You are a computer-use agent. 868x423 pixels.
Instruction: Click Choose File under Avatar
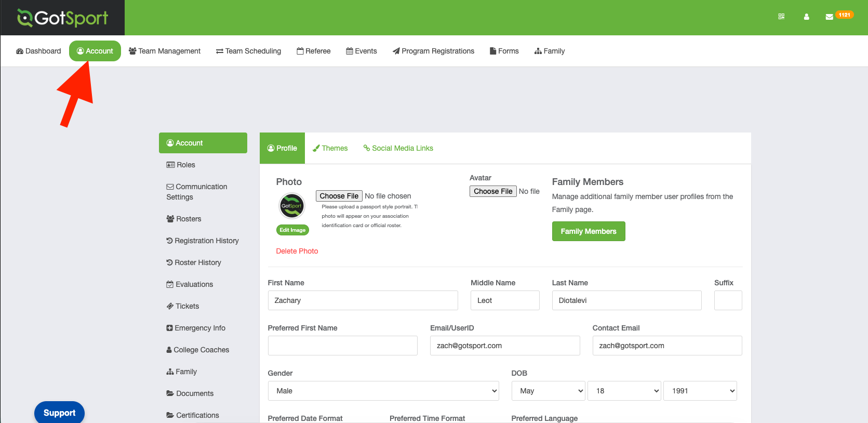coord(493,191)
